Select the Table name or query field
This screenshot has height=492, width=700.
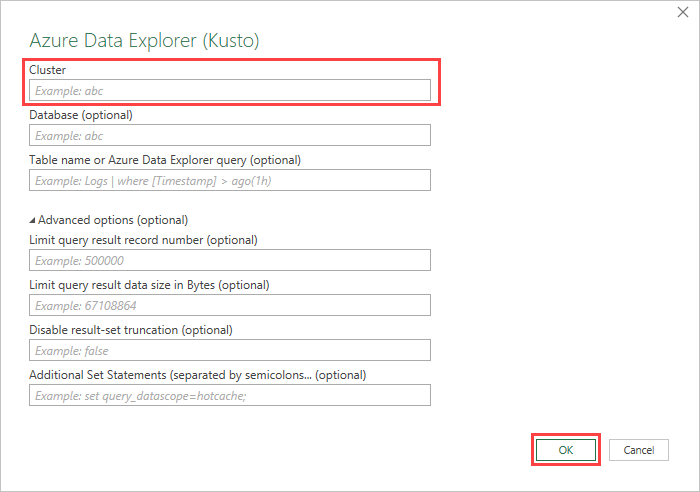click(230, 180)
